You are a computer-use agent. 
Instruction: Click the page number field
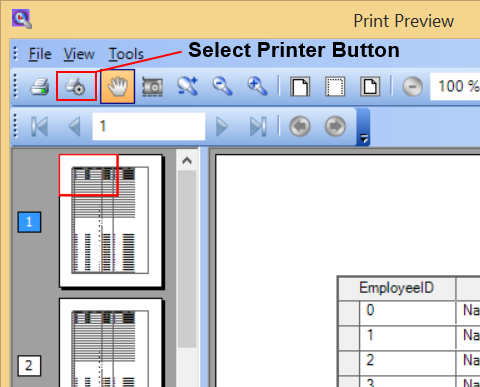click(x=149, y=126)
